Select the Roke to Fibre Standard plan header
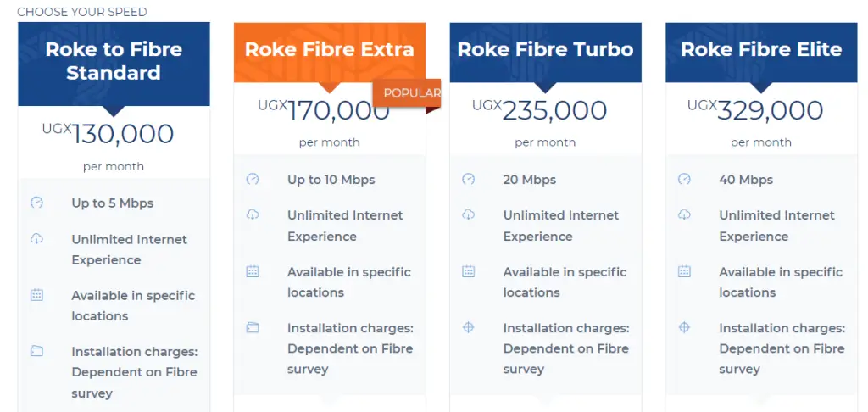This screenshot has width=868, height=412. [114, 64]
